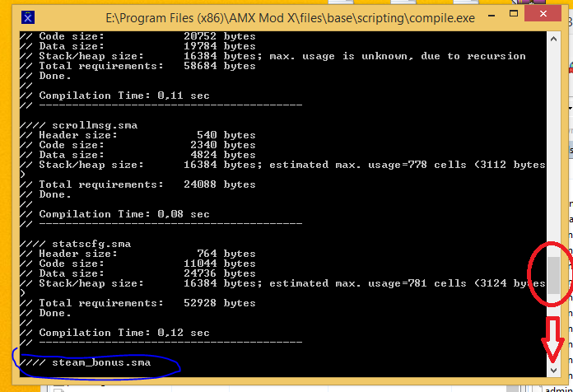The height and width of the screenshot is (392, 573).
Task: Minimize the compile.exe window
Action: click(491, 15)
